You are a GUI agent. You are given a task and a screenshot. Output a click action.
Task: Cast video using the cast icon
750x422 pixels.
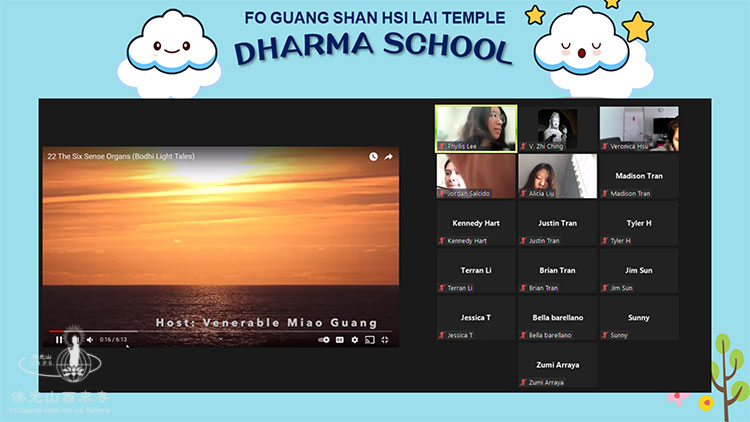[369, 340]
